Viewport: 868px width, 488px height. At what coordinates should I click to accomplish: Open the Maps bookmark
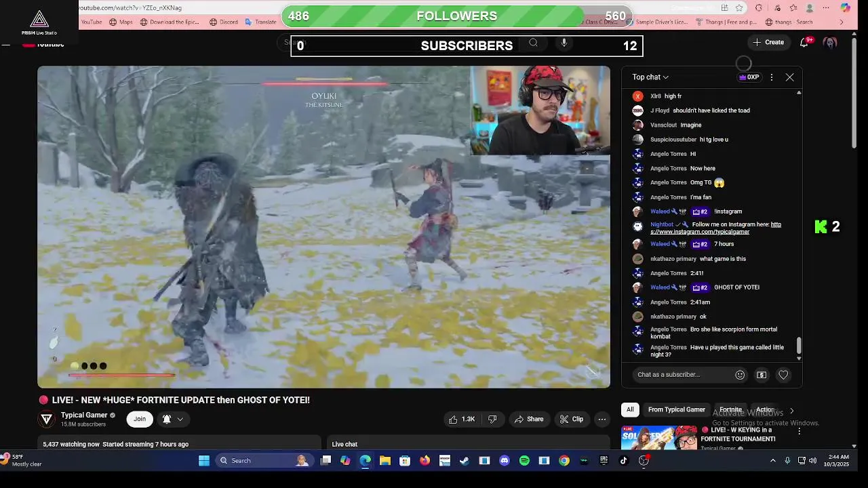(121, 22)
